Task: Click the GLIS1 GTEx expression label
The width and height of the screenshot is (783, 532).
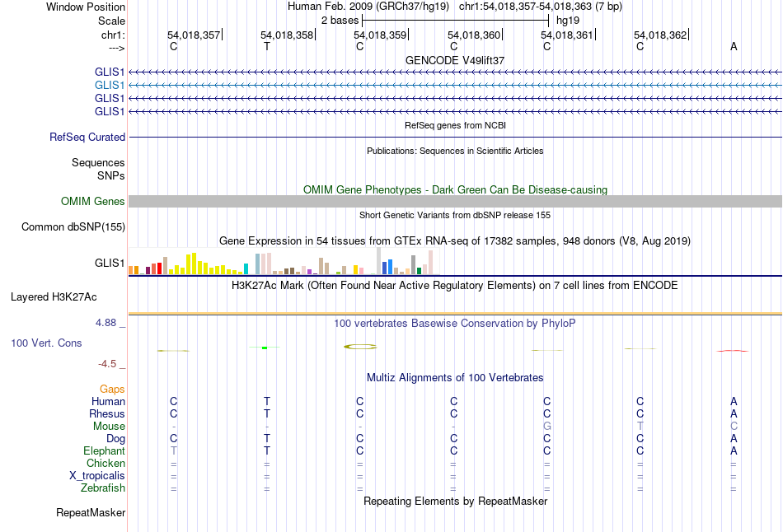Action: (x=110, y=263)
